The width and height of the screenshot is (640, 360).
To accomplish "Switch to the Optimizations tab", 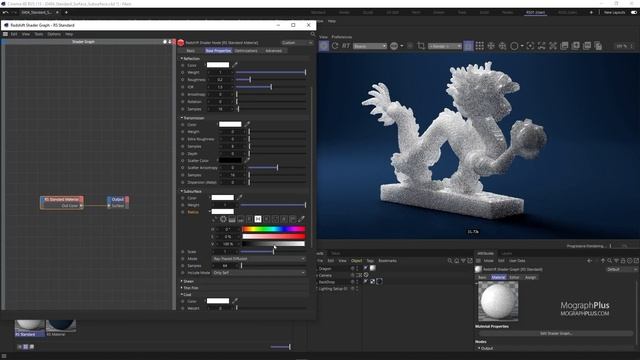I will pyautogui.click(x=246, y=51).
